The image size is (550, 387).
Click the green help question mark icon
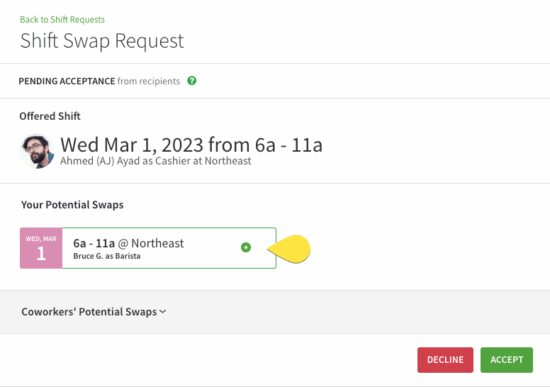click(x=192, y=81)
